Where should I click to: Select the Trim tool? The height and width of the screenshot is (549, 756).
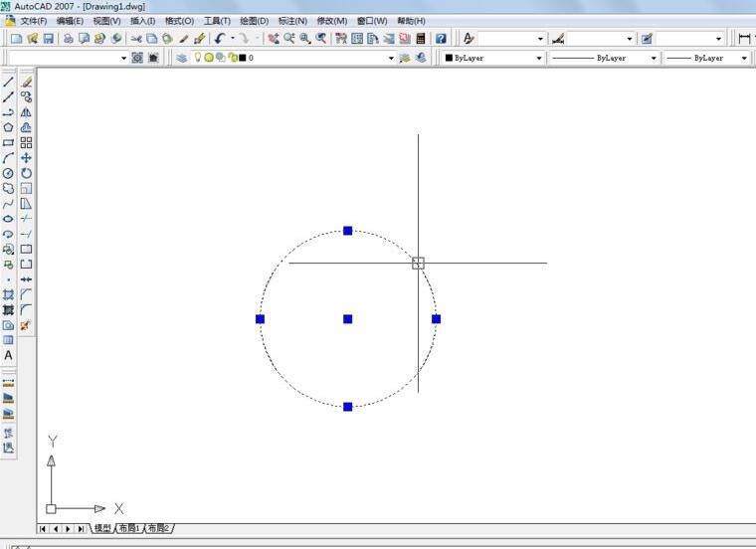tap(26, 219)
